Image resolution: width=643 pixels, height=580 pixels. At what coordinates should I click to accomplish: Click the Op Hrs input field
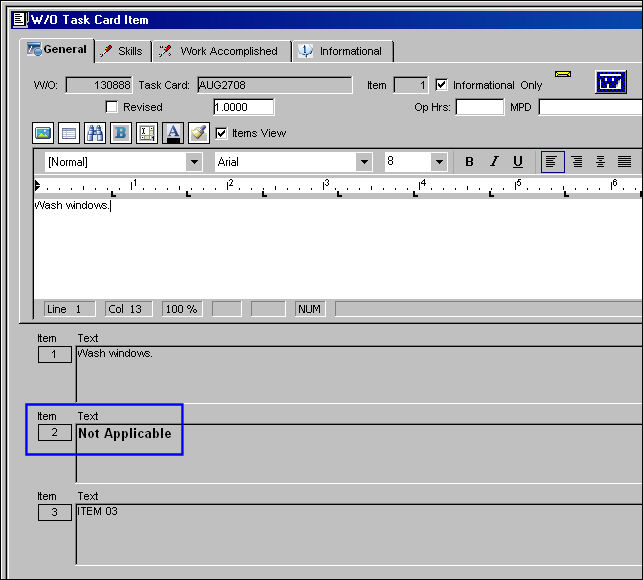point(479,107)
